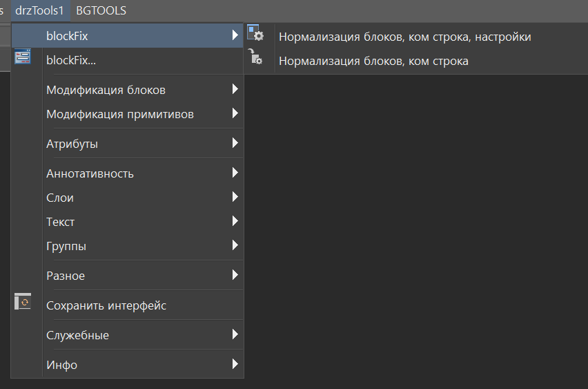Open the BGTOOLS menu
This screenshot has height=389, width=588.
tap(101, 10)
